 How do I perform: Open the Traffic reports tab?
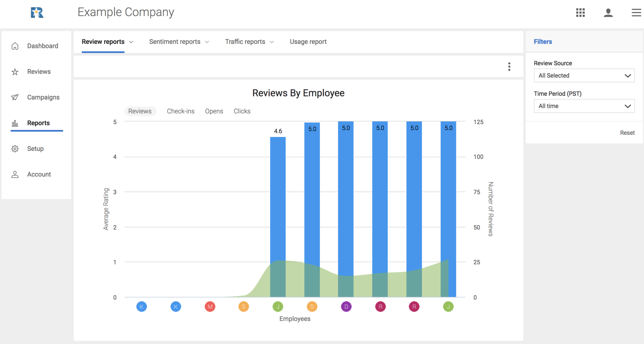(x=245, y=42)
